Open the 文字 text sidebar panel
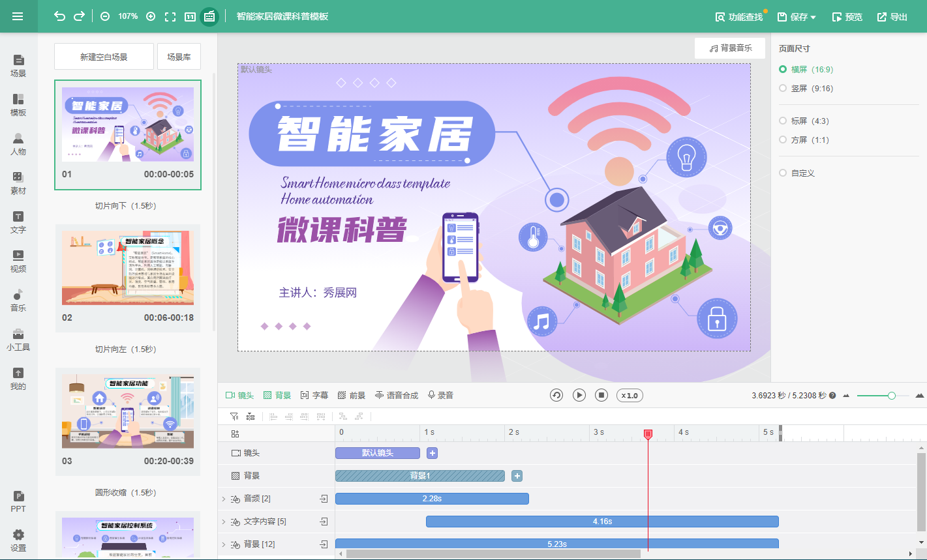 (x=18, y=222)
